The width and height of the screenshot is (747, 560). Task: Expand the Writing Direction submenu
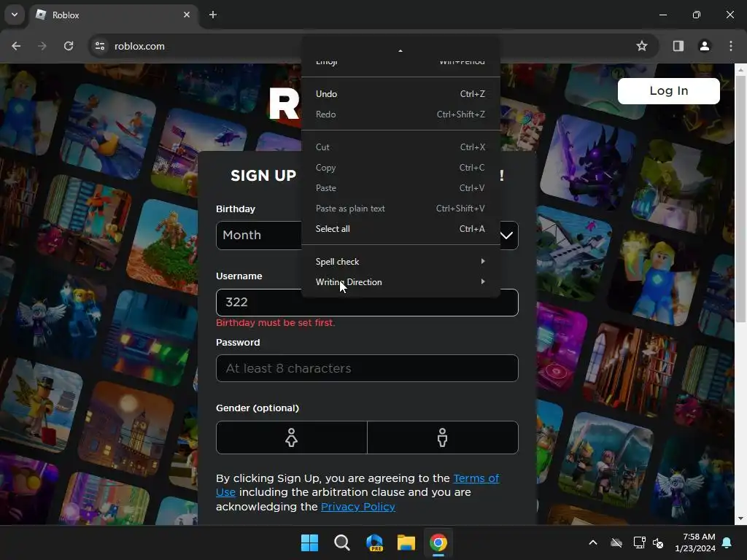(400, 282)
